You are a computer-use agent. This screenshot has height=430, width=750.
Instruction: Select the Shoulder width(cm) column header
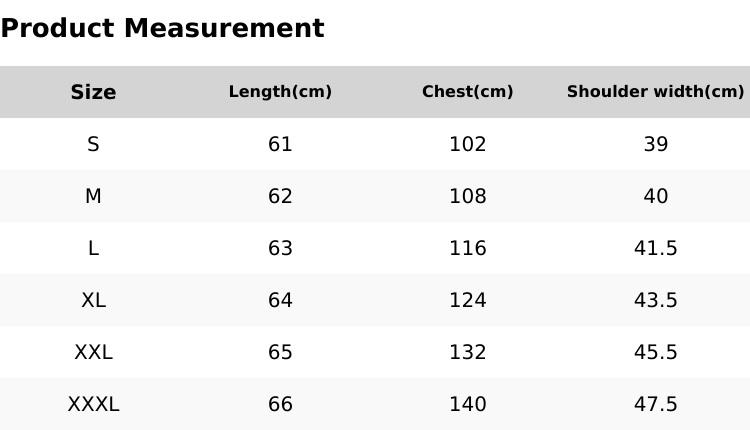click(655, 92)
